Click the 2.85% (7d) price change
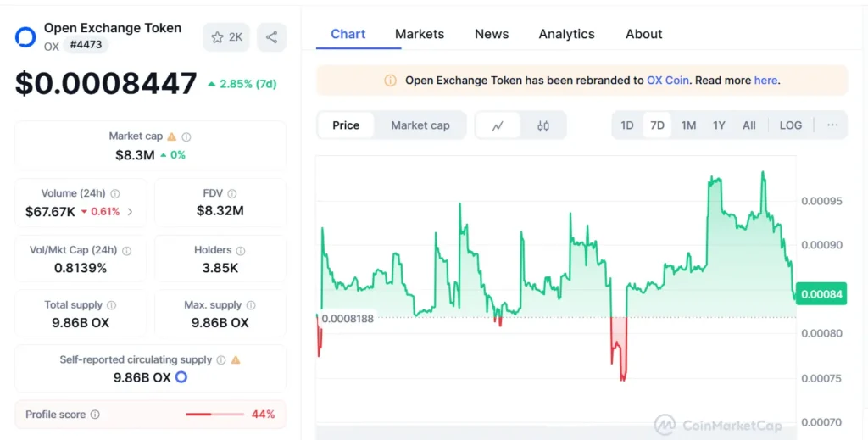 point(242,84)
